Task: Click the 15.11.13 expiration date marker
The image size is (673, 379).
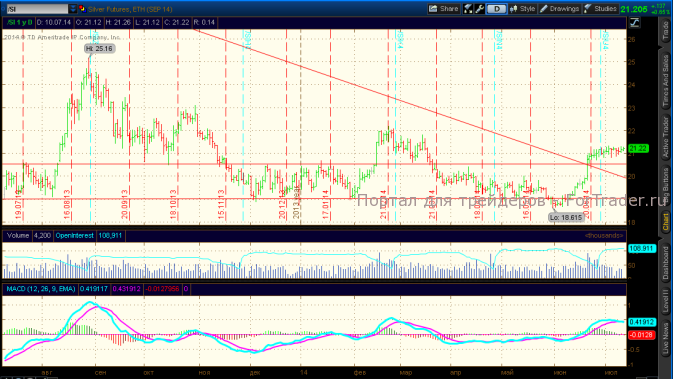Action: (x=221, y=205)
